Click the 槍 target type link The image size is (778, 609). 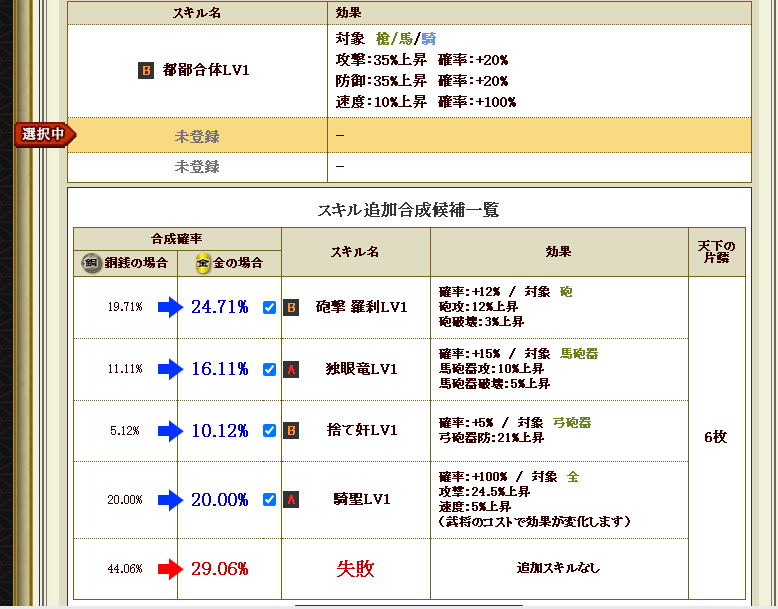click(383, 39)
